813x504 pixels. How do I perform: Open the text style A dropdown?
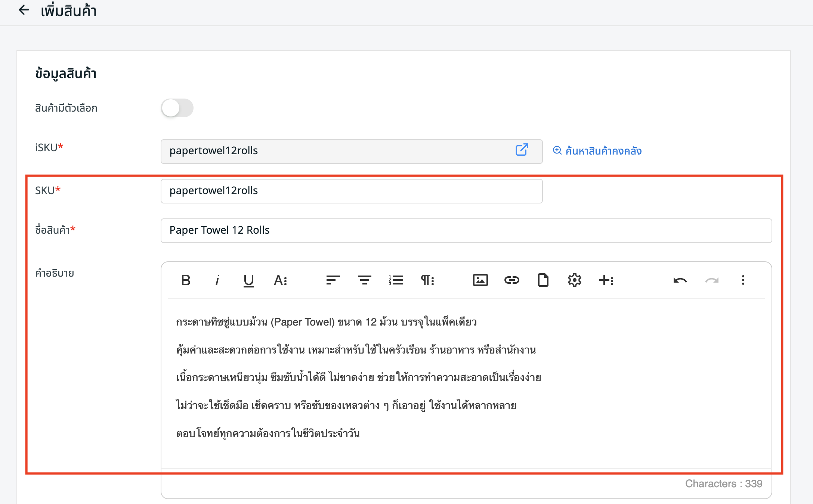[280, 280]
